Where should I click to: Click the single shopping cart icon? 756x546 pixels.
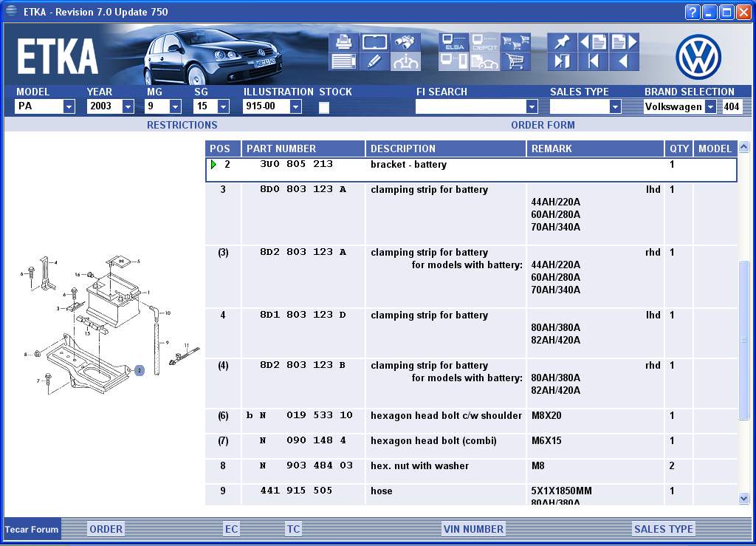(516, 61)
